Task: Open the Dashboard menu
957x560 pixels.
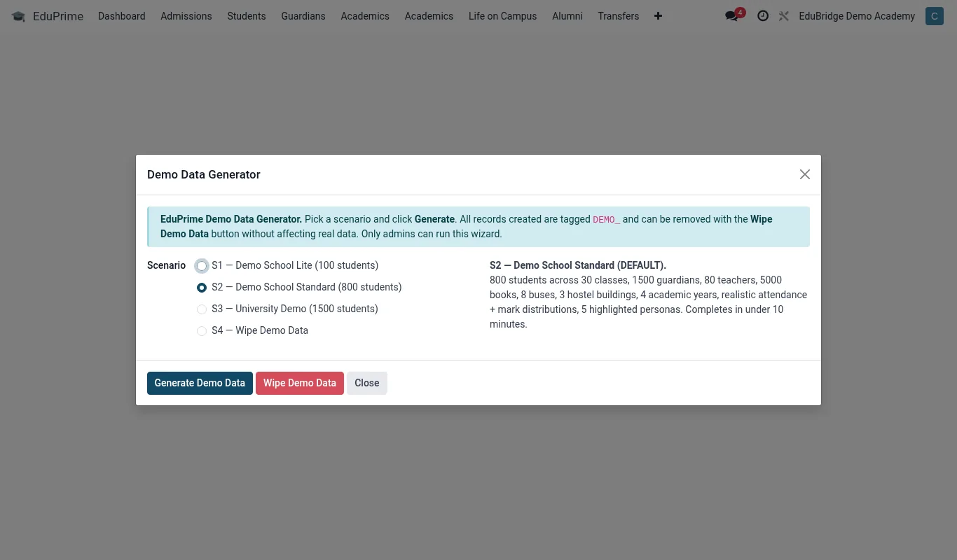Action: click(122, 16)
